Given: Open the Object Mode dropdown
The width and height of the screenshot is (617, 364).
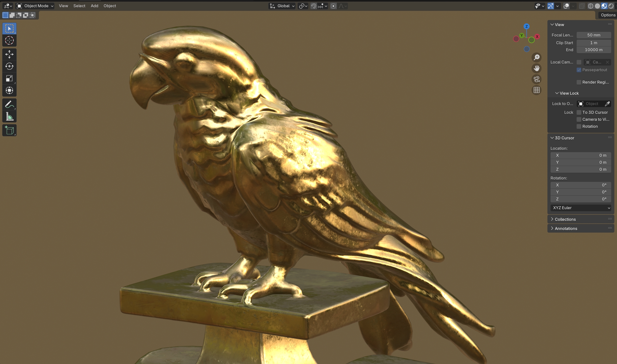Looking at the screenshot, I should 35,6.
